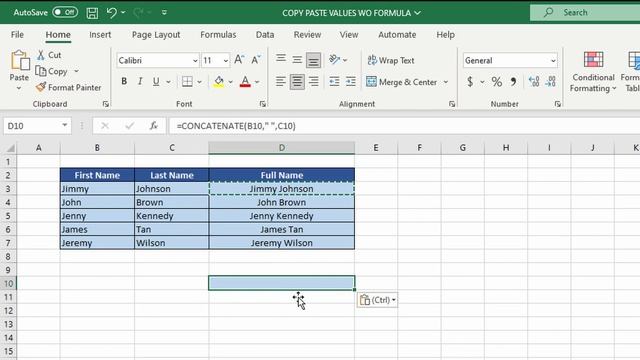Click the Orientation text angle icon

pyautogui.click(x=335, y=60)
